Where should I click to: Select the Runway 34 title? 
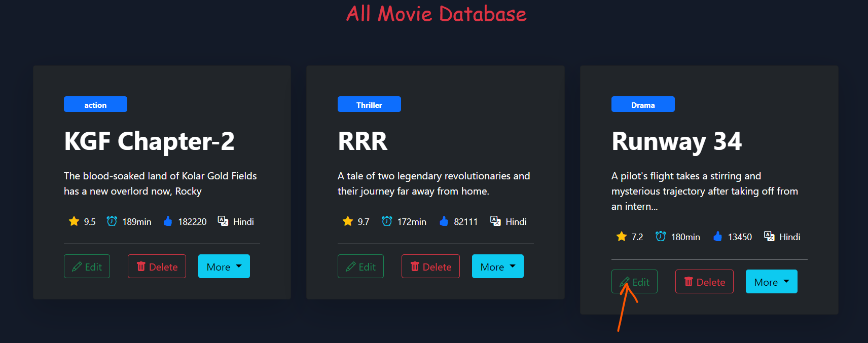(x=677, y=142)
